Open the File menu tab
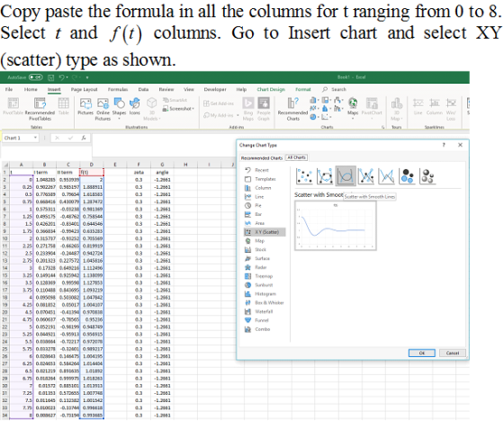Image resolution: width=504 pixels, height=421 pixels. pos(9,89)
